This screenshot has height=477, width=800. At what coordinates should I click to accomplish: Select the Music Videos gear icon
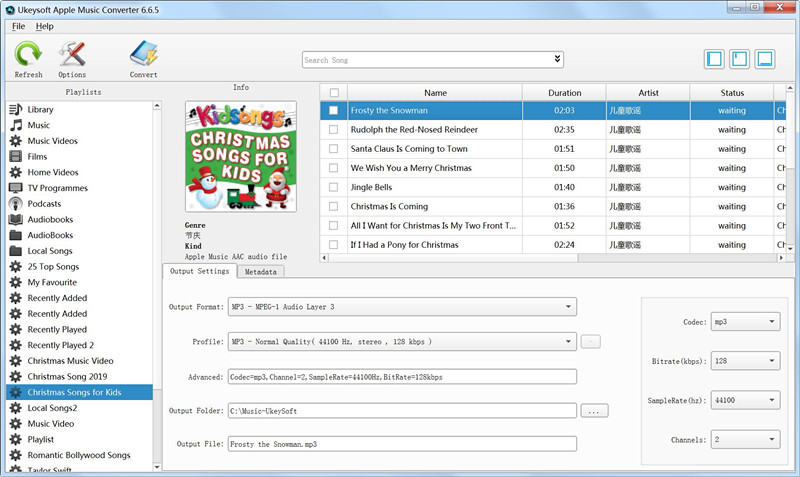click(16, 141)
